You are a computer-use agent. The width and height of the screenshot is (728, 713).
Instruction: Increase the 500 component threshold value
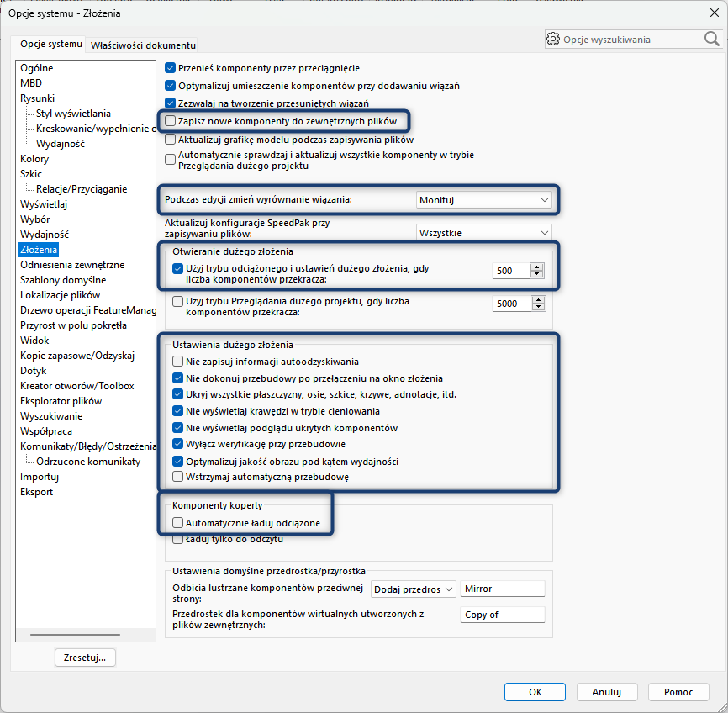tap(537, 267)
